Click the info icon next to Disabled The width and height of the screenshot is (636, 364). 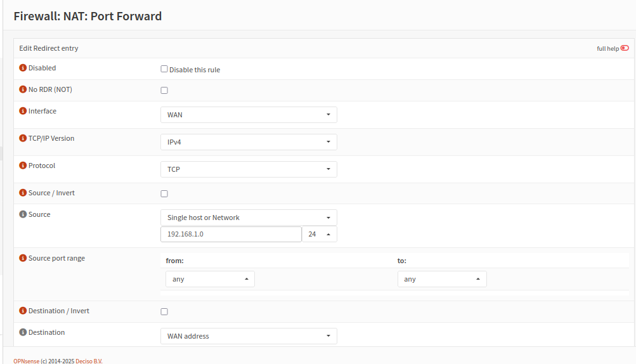click(x=23, y=68)
